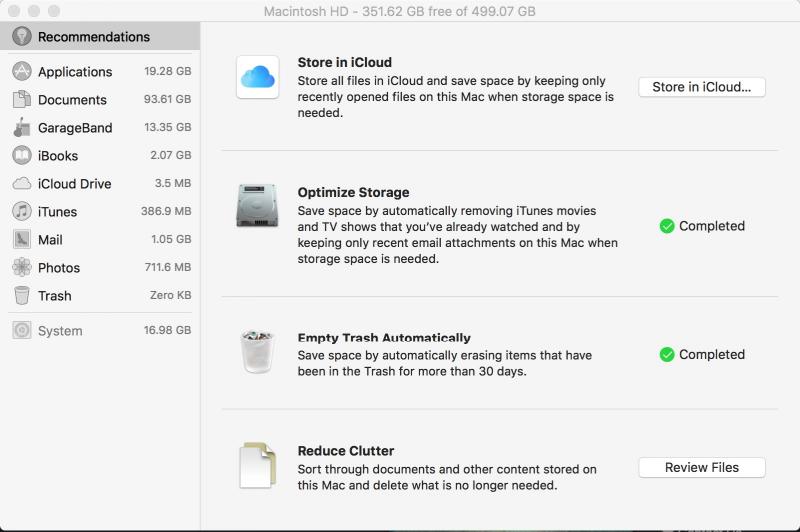
Task: Click the GarageBand guitar icon
Action: [x=21, y=127]
